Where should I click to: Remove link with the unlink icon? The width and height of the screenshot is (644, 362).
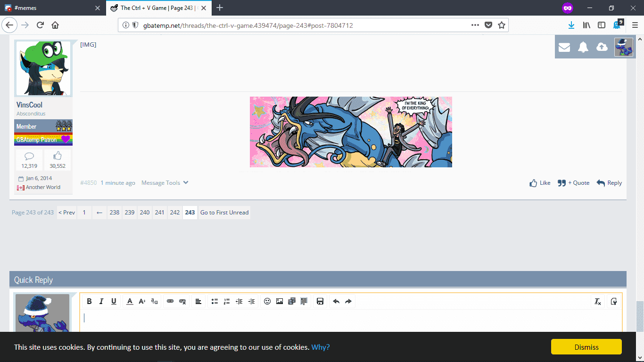click(x=182, y=302)
